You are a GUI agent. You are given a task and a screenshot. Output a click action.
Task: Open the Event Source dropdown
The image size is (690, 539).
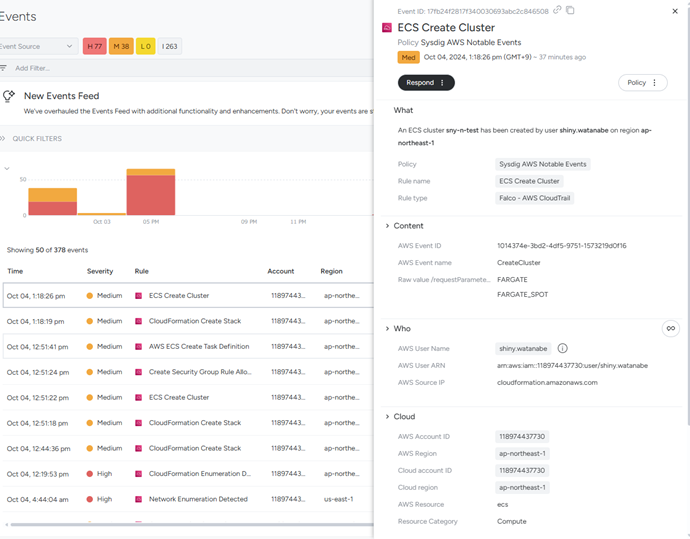tap(38, 46)
